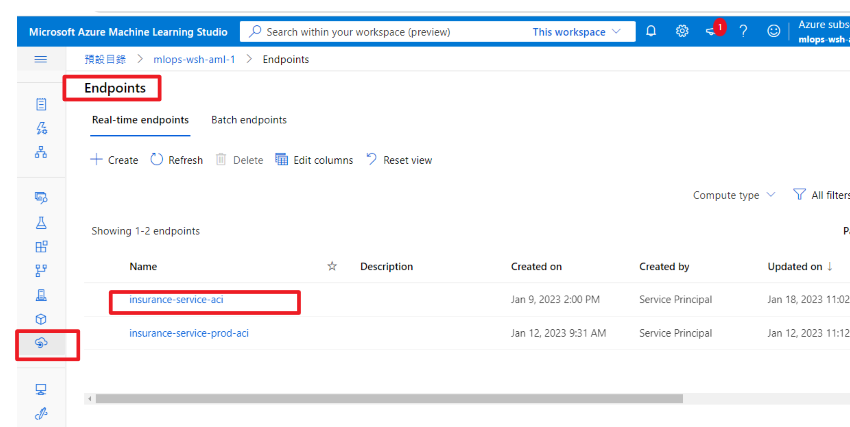
Task: Click the search magnifier icon
Action: tap(255, 31)
